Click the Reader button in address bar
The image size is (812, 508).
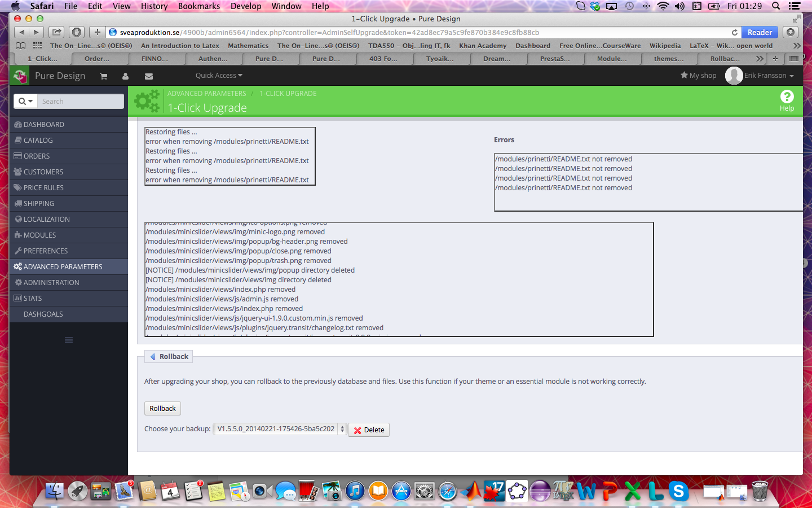[760, 32]
